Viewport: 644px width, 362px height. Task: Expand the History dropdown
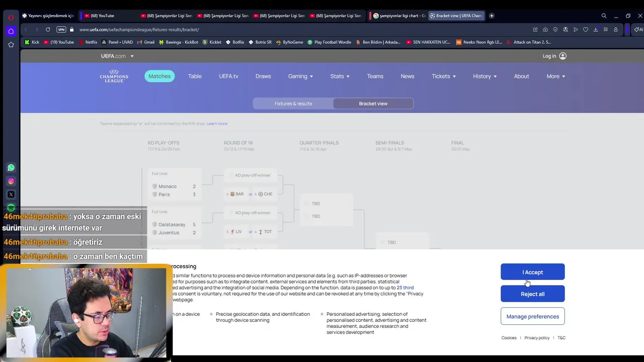[485, 76]
